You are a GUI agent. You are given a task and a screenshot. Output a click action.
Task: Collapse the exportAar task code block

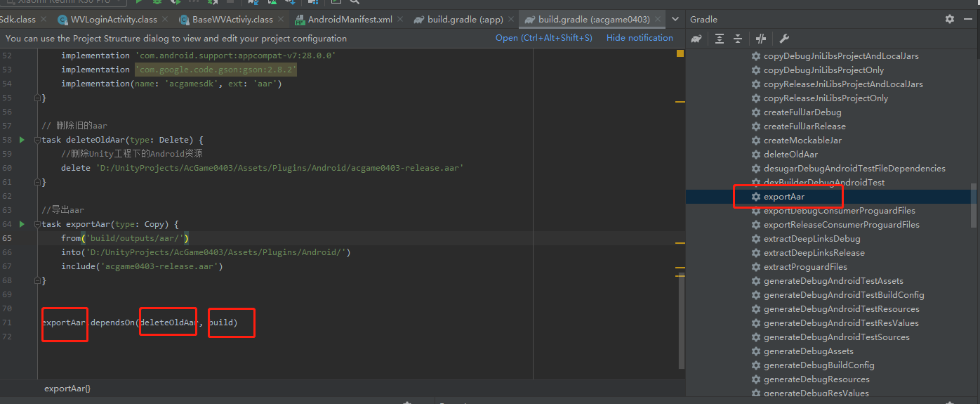coord(37,224)
